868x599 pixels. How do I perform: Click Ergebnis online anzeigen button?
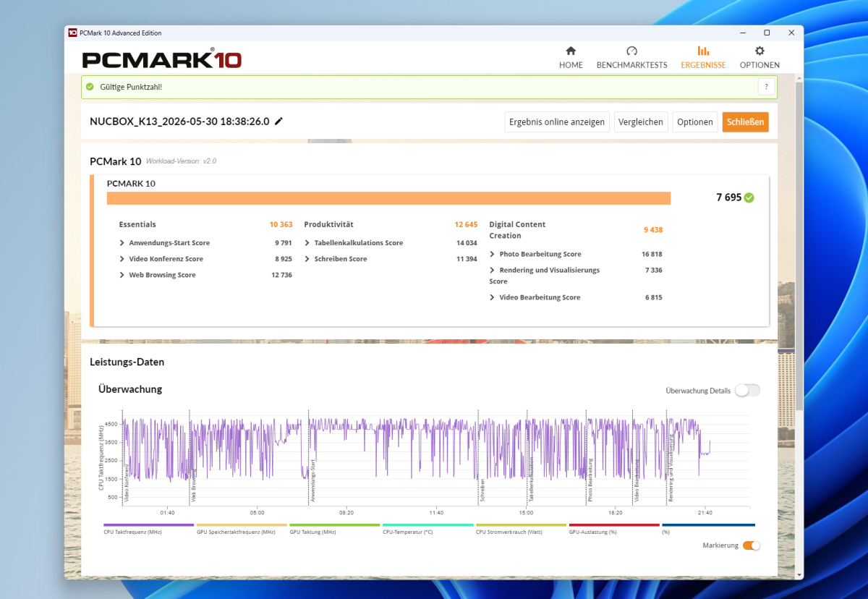click(557, 122)
